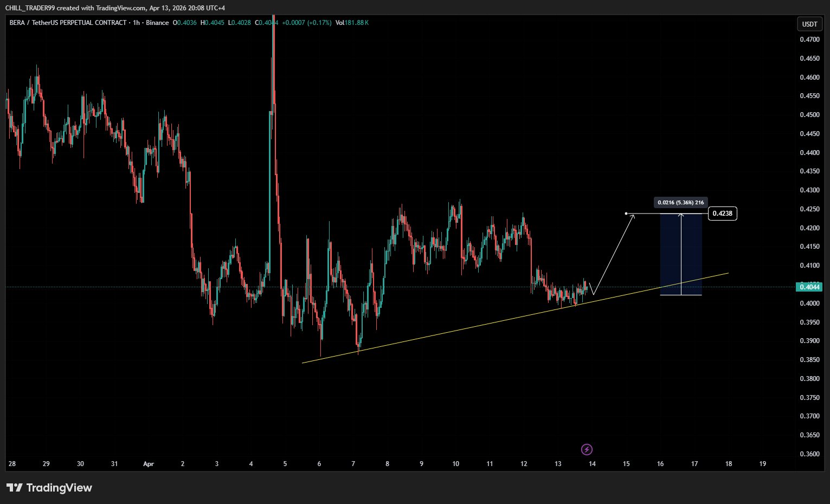Click the 0.4250 price axis label
This screenshot has width=830, height=504.
[809, 209]
